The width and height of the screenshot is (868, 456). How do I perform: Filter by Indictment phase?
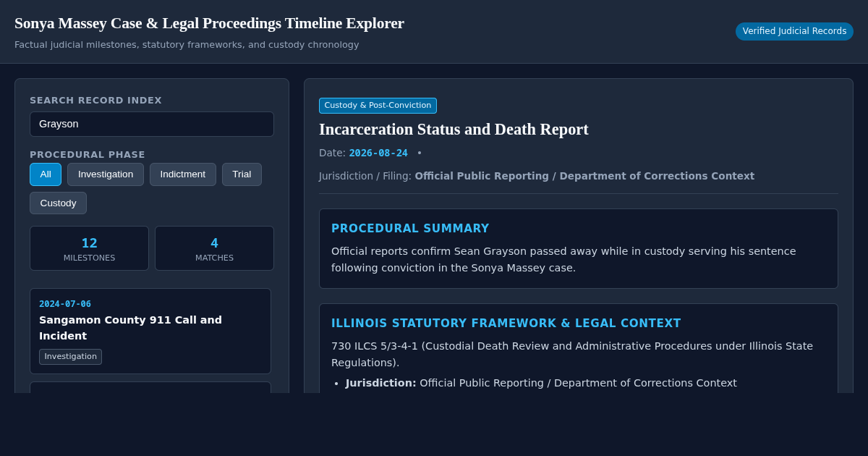183,174
